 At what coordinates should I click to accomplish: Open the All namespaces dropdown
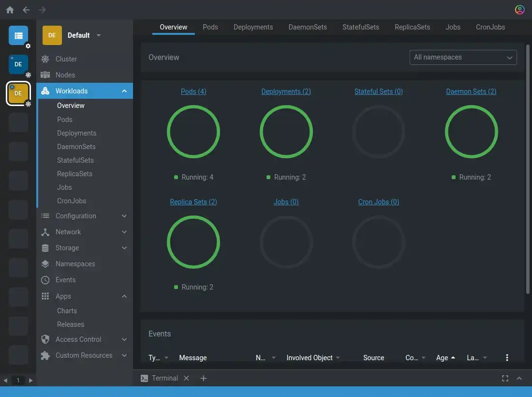[463, 57]
